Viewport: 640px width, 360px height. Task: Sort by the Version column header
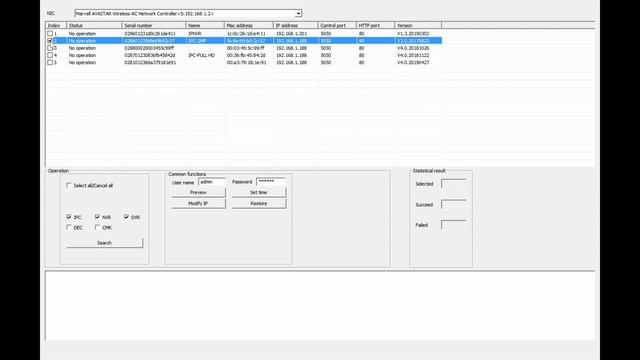point(418,25)
